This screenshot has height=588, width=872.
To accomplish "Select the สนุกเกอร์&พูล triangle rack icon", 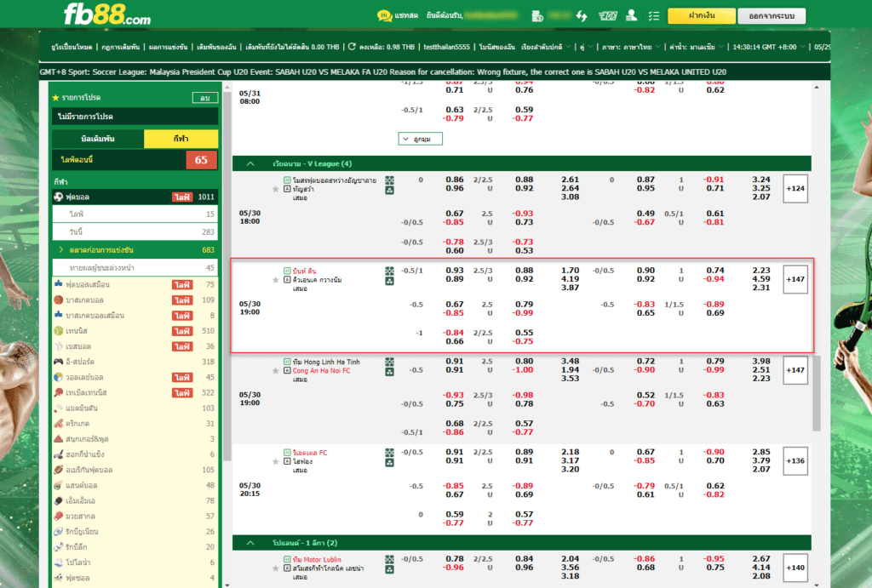I will (x=59, y=439).
